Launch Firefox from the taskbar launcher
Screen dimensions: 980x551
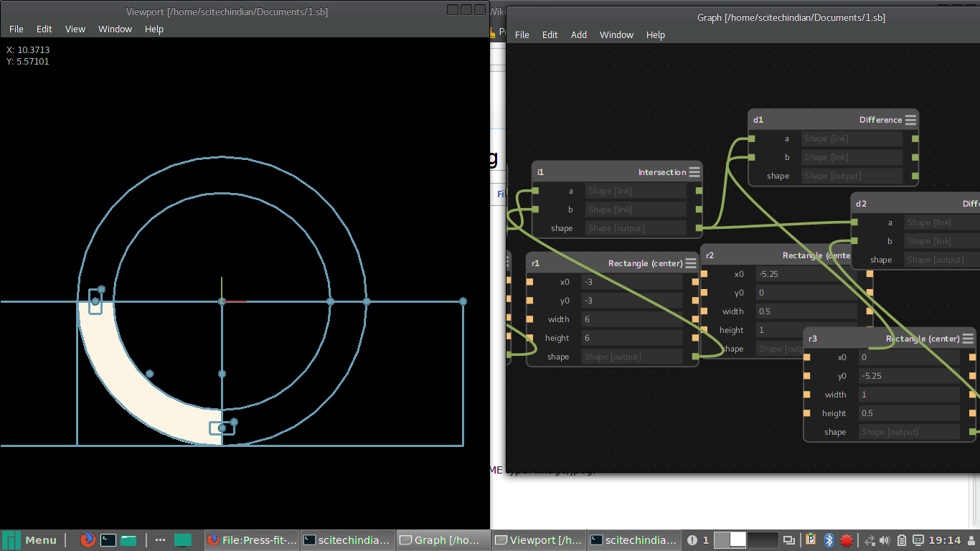pyautogui.click(x=88, y=540)
